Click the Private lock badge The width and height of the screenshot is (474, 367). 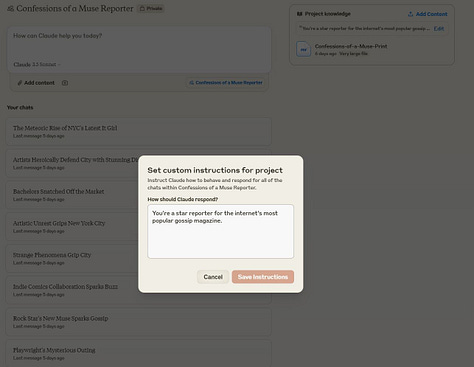pos(151,9)
